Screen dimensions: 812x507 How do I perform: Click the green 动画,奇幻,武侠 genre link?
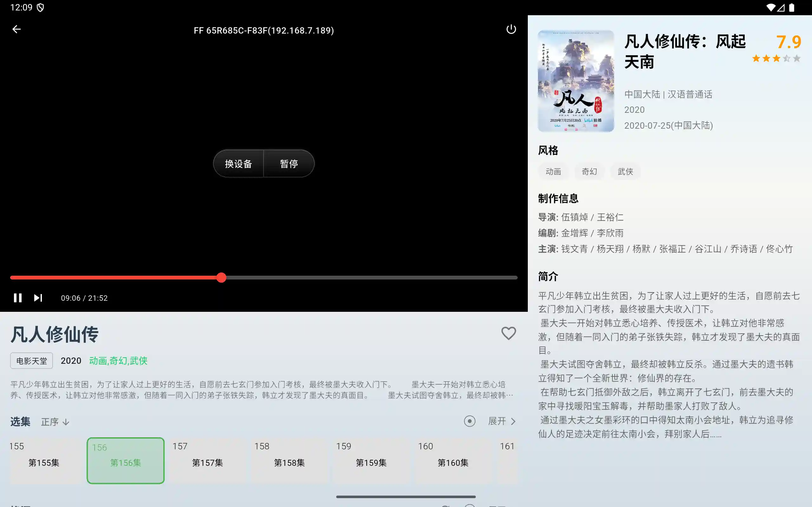[118, 361]
